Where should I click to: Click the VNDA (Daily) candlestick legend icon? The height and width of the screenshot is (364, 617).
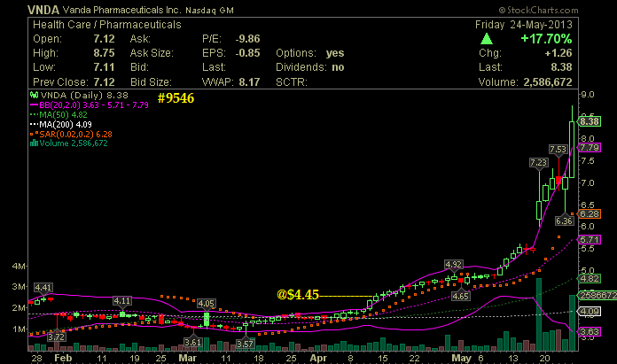click(35, 94)
